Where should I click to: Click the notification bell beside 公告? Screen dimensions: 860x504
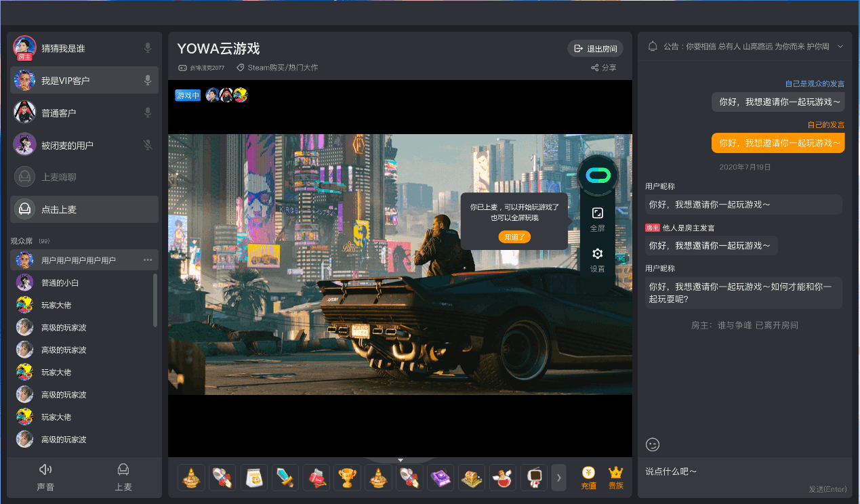point(653,46)
